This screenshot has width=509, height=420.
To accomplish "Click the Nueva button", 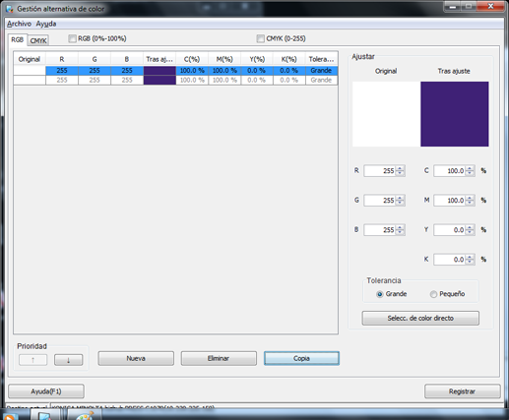I will tap(136, 358).
